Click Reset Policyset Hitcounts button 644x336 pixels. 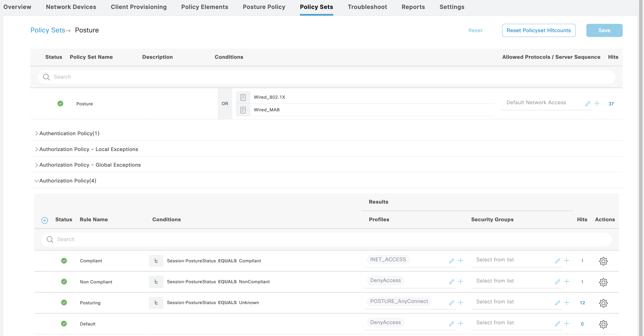click(x=538, y=31)
